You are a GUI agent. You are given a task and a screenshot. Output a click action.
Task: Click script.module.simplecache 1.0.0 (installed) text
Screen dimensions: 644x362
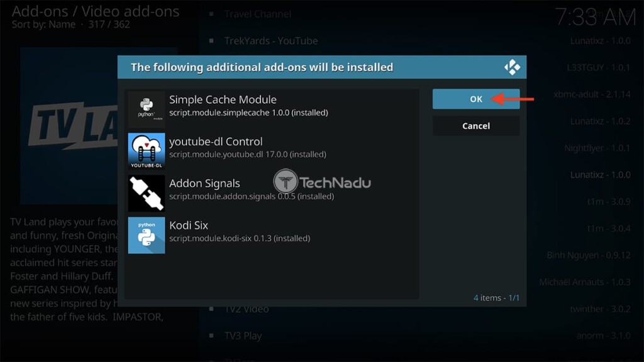coord(248,112)
